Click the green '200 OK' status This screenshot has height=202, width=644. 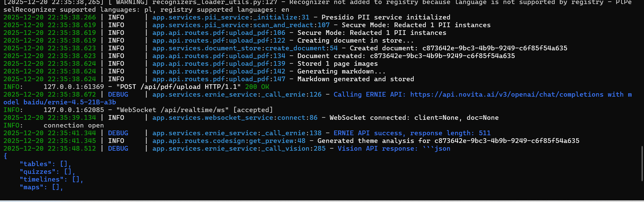coord(257,87)
